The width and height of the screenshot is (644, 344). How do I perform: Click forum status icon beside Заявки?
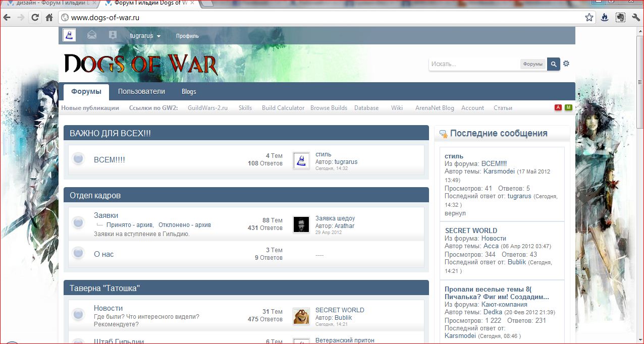(78, 222)
